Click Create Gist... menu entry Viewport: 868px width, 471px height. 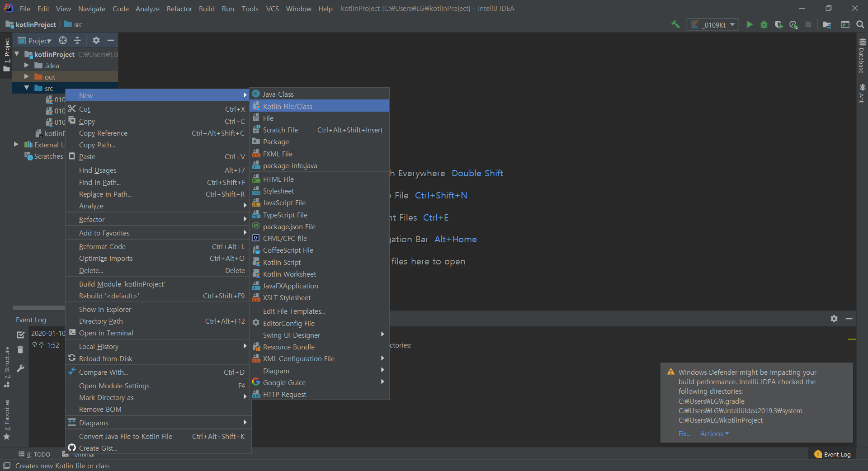click(x=158, y=448)
